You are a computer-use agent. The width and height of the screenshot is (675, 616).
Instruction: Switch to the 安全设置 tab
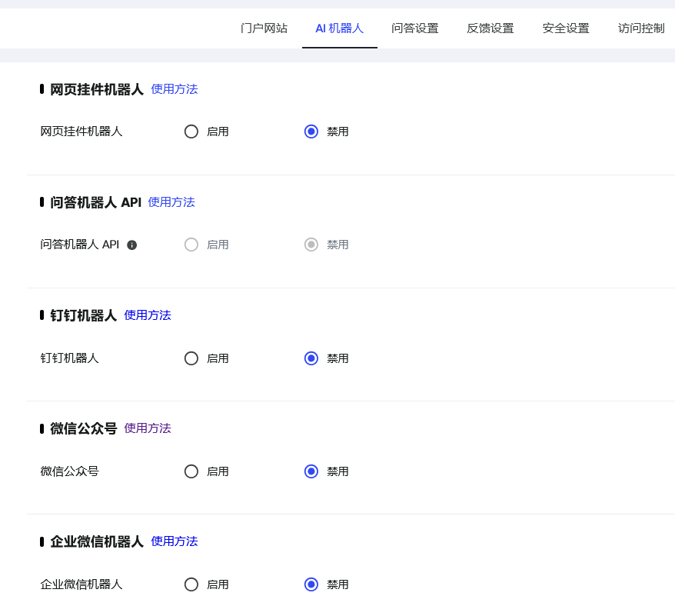pos(566,28)
